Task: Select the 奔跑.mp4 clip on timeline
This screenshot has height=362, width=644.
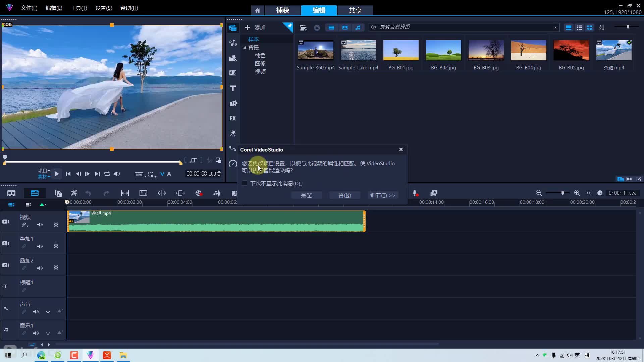Action: [216, 221]
